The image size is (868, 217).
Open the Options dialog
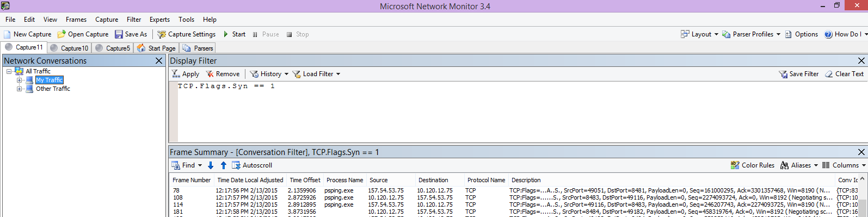tap(801, 34)
